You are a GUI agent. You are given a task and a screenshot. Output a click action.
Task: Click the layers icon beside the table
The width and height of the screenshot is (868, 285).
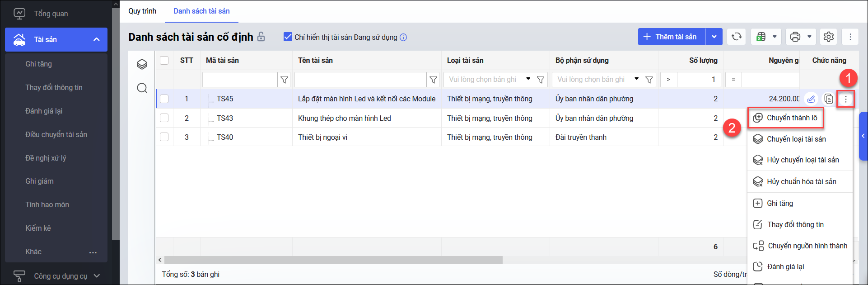coord(142,64)
